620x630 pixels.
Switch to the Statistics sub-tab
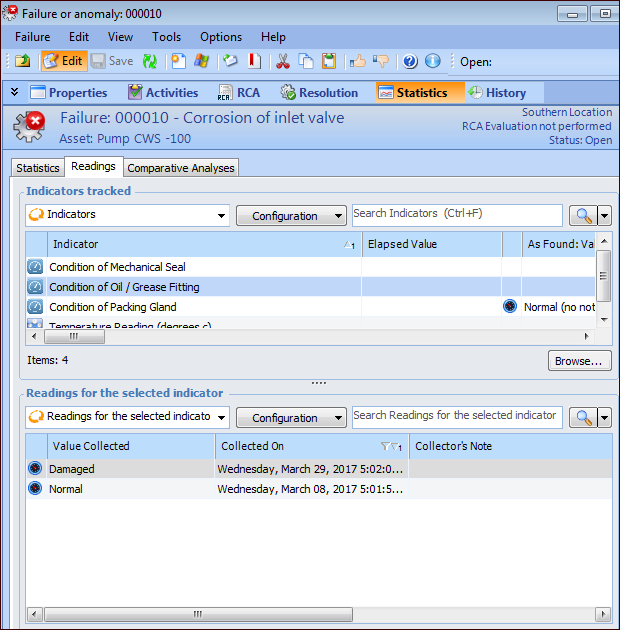click(38, 168)
